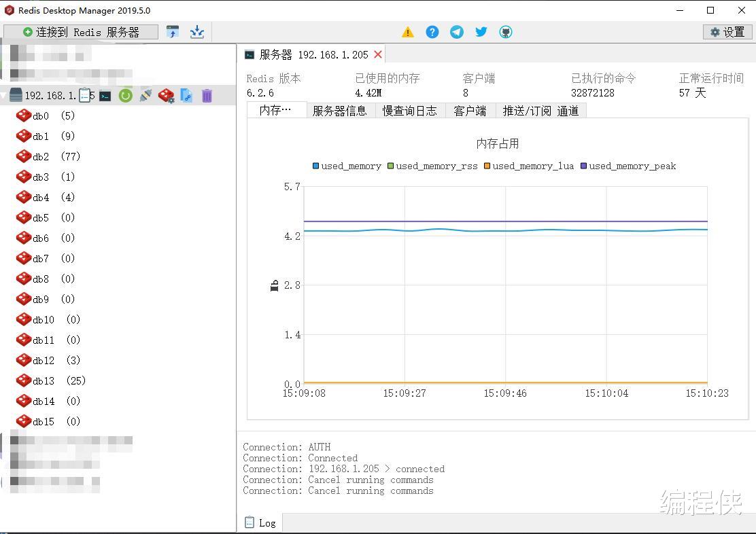Image resolution: width=756 pixels, height=534 pixels.
Task: Click the log line 'Connection: Connected'
Action: (x=300, y=458)
